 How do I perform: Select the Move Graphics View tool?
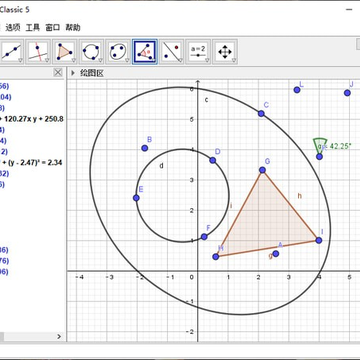pyautogui.click(x=225, y=52)
